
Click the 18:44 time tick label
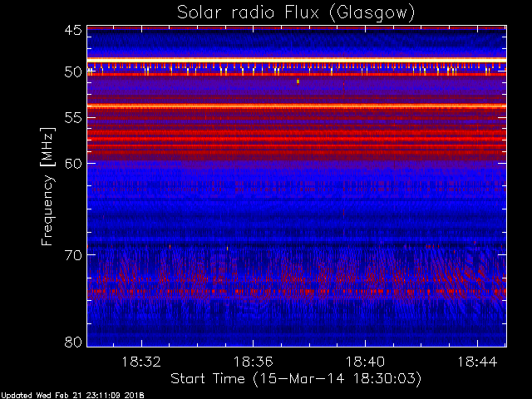click(x=477, y=362)
